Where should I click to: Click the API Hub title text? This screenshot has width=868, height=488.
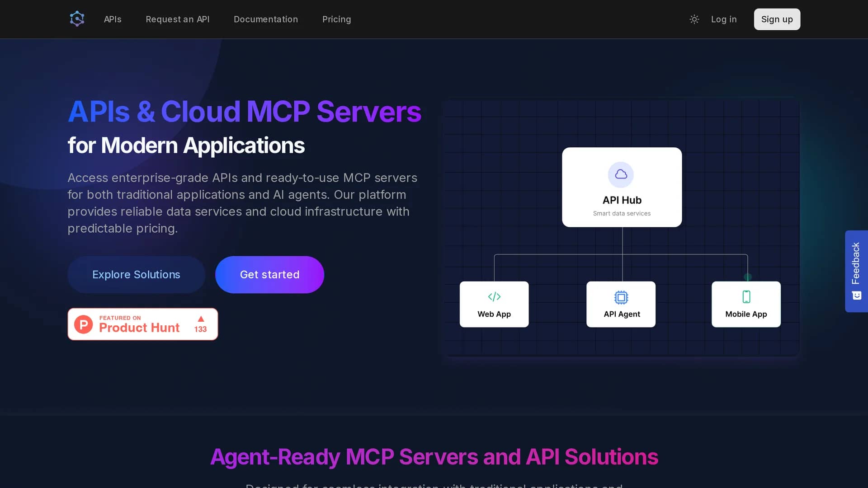622,200
